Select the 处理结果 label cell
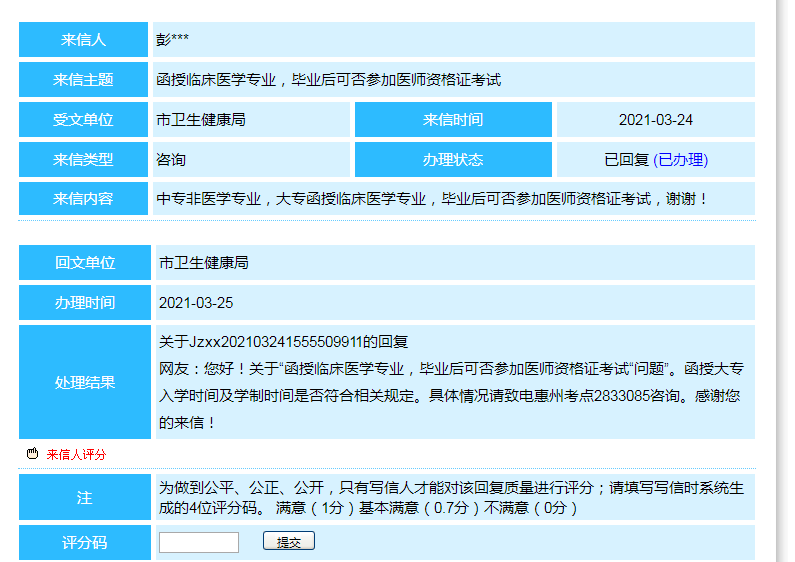 [84, 382]
